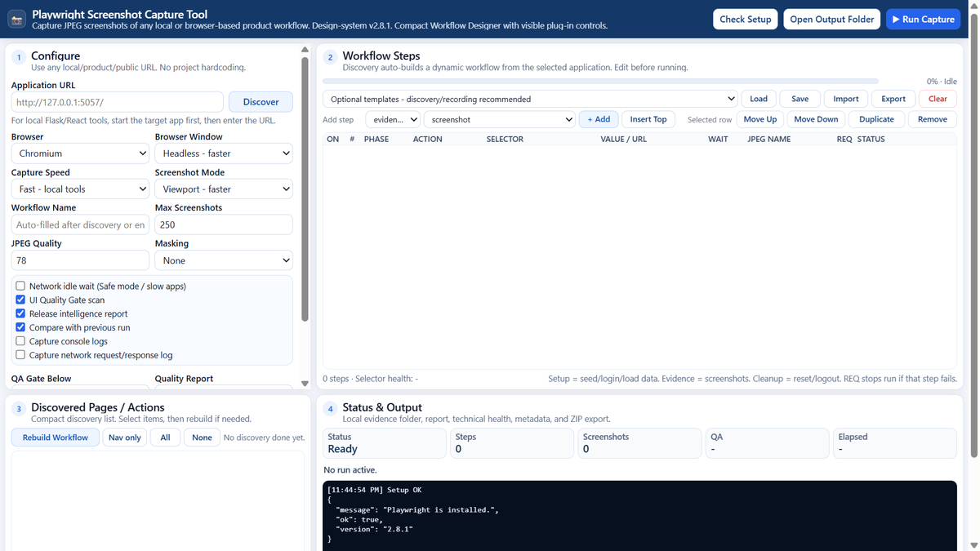Click the PHASE column header

tap(376, 140)
